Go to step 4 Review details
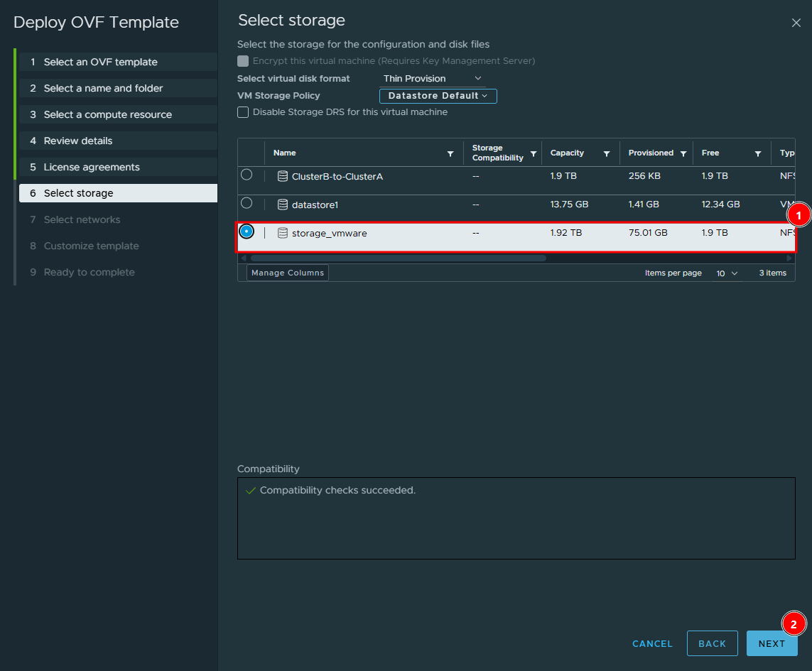The height and width of the screenshot is (671, 812). [x=118, y=141]
